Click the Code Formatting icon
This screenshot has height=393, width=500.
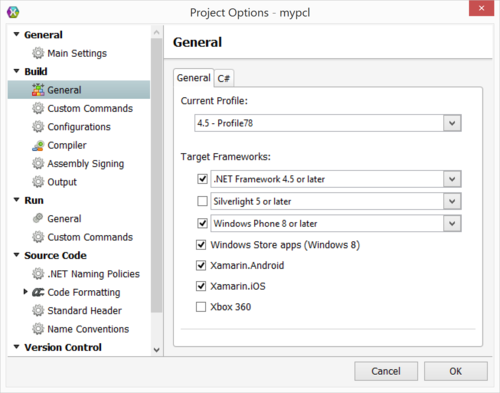point(38,292)
